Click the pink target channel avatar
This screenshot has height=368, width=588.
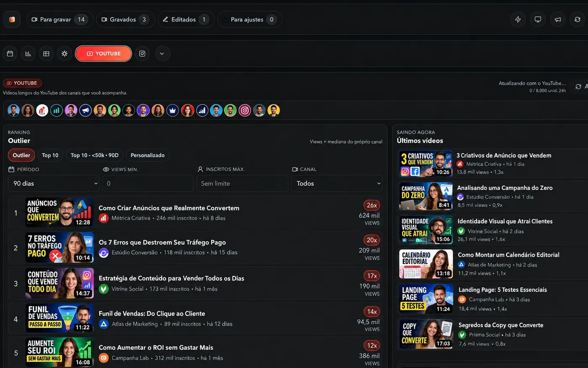[245, 110]
